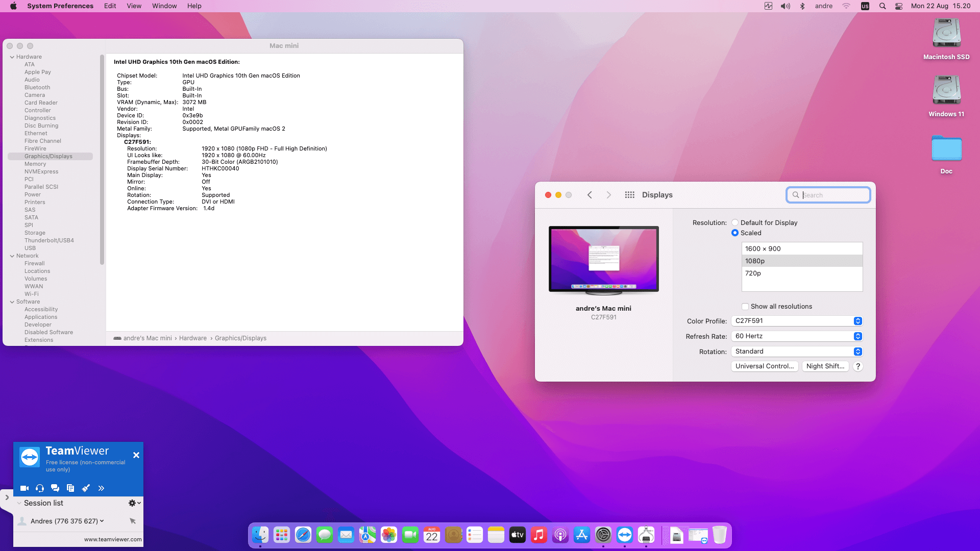This screenshot has height=551, width=980.
Task: Click the TeamViewer file transfer icon
Action: (x=70, y=488)
